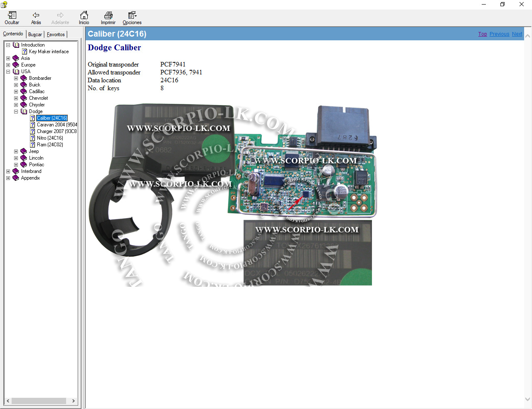Collapse the USA tree node
The image size is (532, 409).
click(x=8, y=71)
